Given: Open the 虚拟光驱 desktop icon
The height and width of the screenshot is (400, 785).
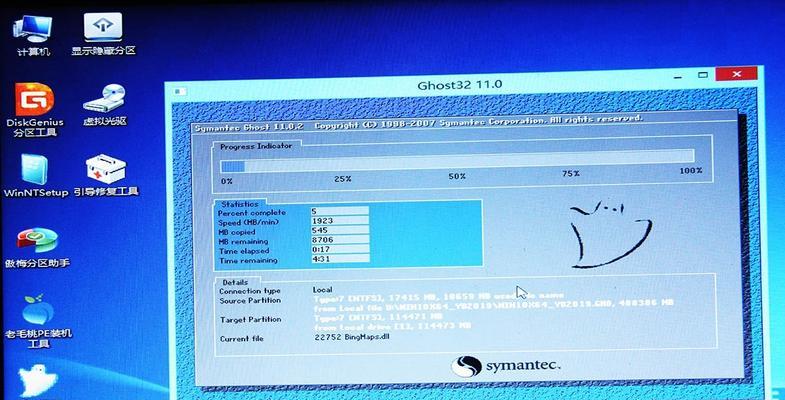Looking at the screenshot, I should (105, 104).
